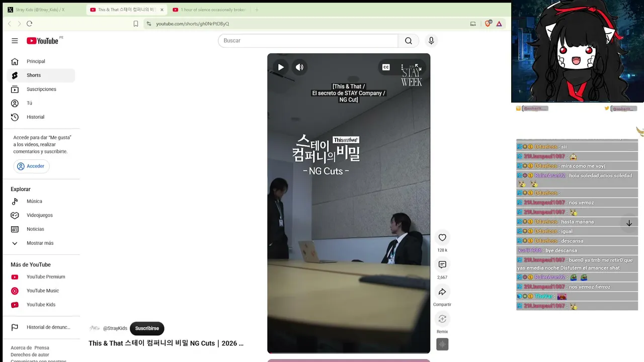Expand the Short to fullscreen
Image resolution: width=644 pixels, height=362 pixels.
(418, 67)
